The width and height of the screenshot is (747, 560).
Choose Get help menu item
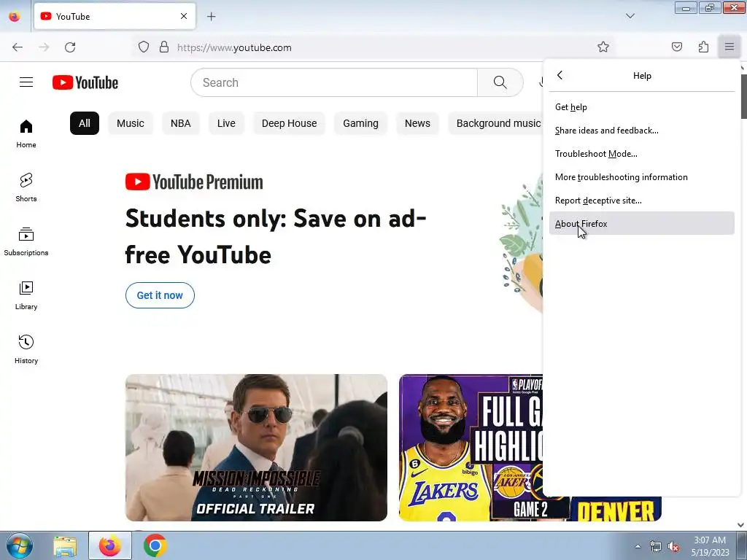[642, 107]
